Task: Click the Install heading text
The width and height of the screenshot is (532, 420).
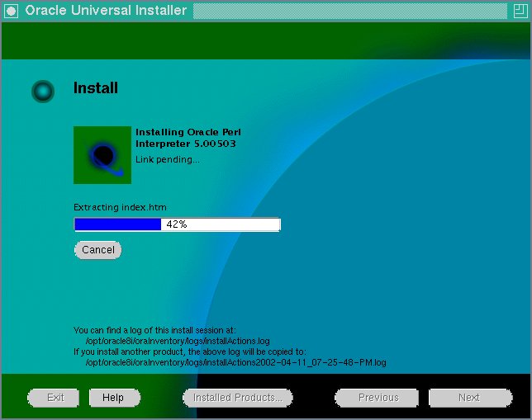Action: 96,88
